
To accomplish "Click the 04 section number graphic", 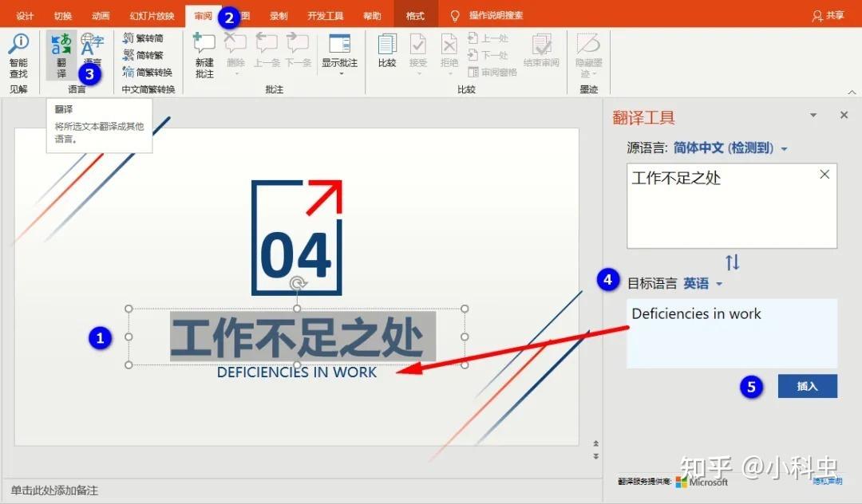I will 297,237.
